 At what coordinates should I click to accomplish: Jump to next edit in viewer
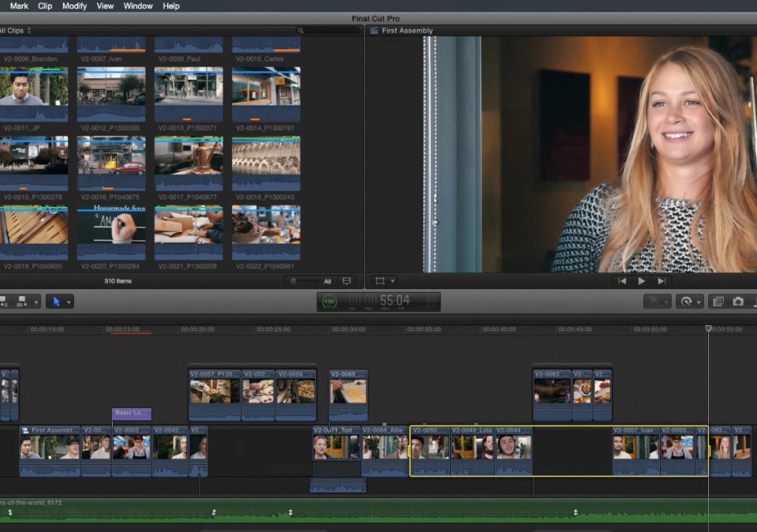[662, 281]
